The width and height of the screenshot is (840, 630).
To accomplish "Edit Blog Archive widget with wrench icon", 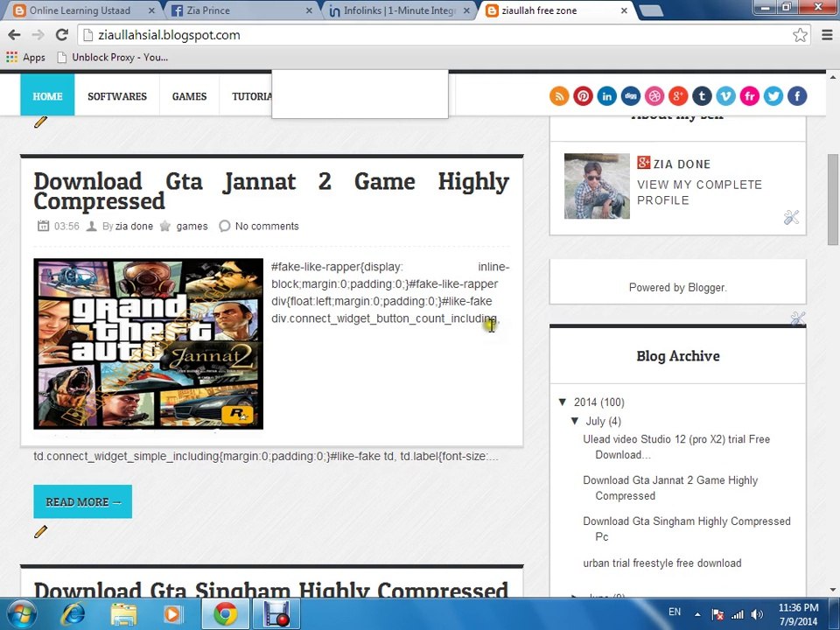I will (x=798, y=318).
